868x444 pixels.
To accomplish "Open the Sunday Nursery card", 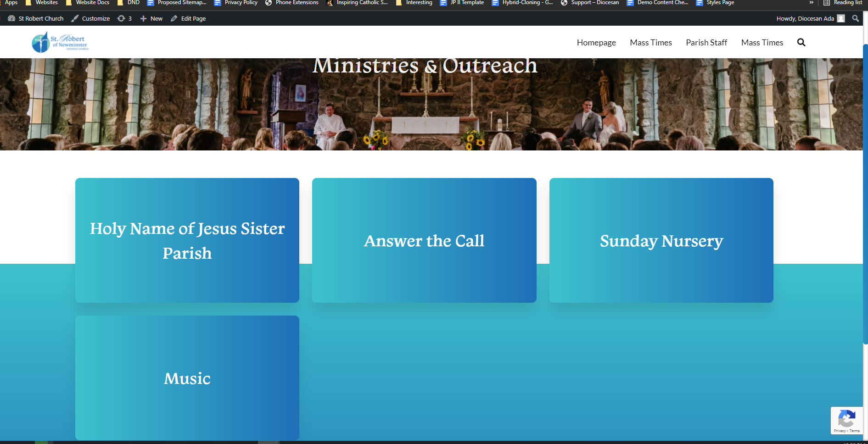I will [661, 240].
